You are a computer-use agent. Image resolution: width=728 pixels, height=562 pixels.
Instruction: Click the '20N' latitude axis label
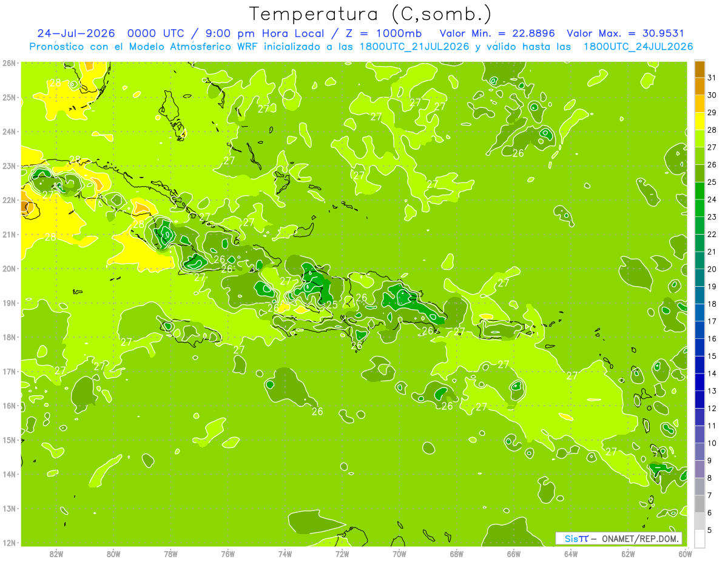pyautogui.click(x=8, y=269)
